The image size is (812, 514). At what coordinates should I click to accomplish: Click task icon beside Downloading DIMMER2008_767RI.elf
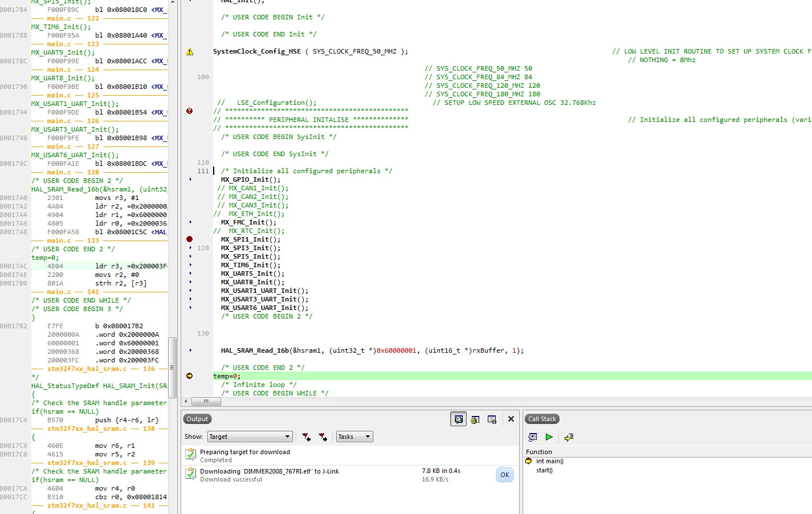[191, 474]
